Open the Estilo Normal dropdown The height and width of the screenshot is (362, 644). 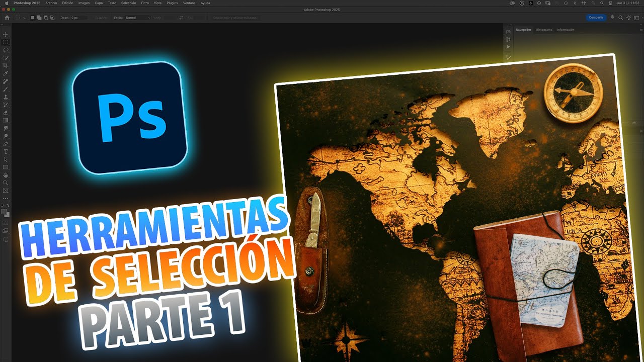pos(138,18)
